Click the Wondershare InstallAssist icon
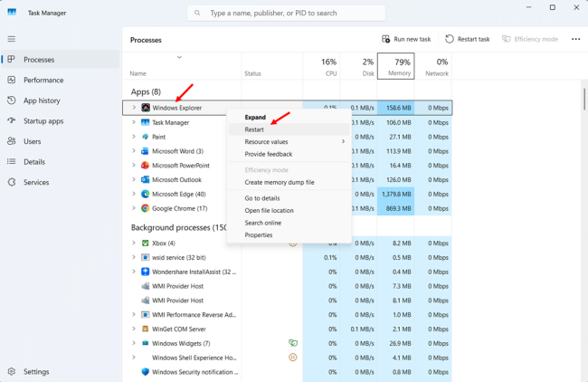This screenshot has height=382, width=588. (145, 272)
